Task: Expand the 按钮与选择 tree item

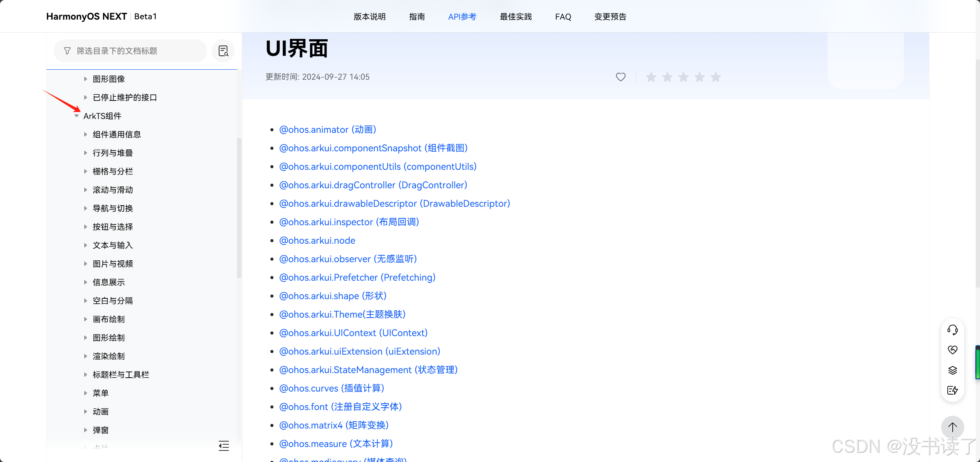Action: [x=85, y=227]
